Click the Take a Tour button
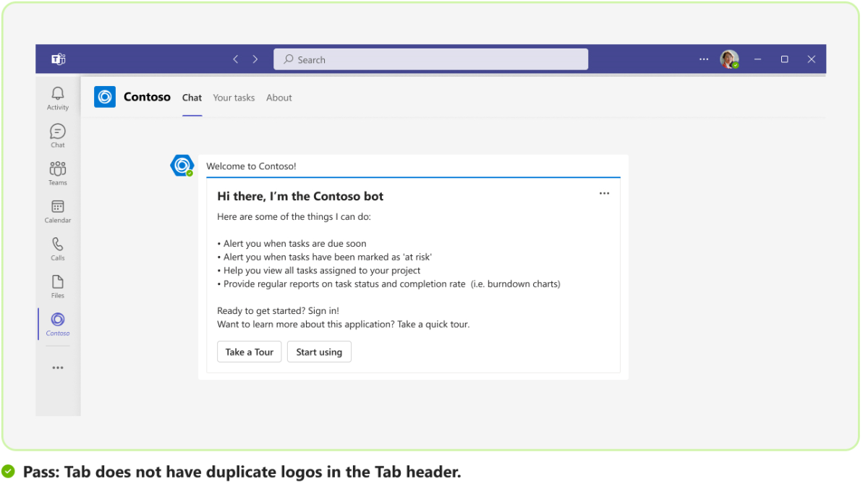 coord(250,352)
